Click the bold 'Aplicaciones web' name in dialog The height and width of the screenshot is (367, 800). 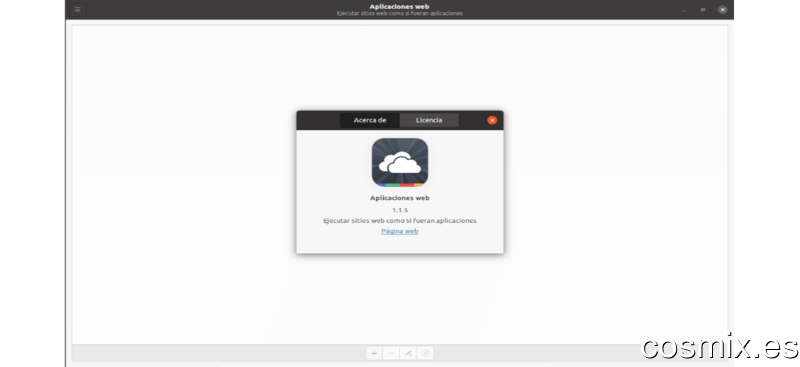(x=399, y=198)
